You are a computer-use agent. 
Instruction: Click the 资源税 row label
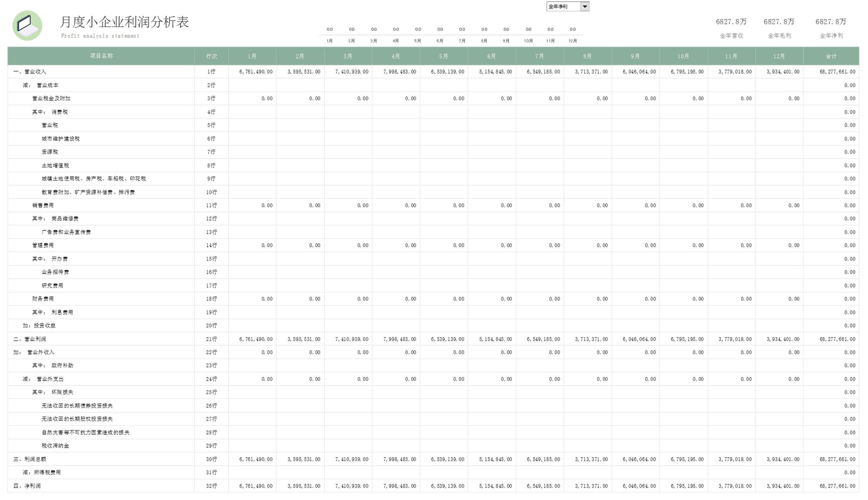50,152
